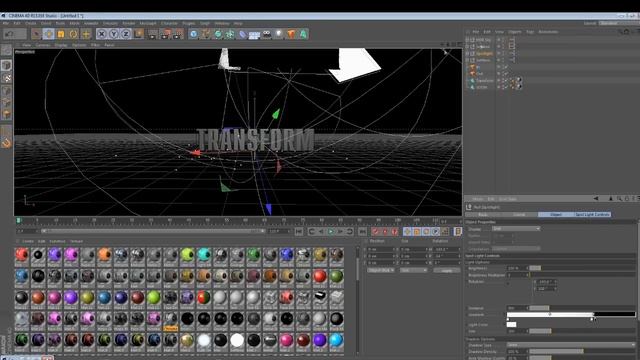
Task: Click the Light Color white swatch
Action: click(511, 324)
